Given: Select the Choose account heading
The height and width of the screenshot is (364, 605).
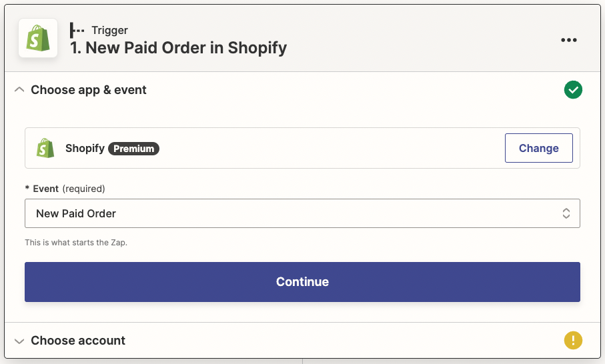Looking at the screenshot, I should click(x=78, y=341).
